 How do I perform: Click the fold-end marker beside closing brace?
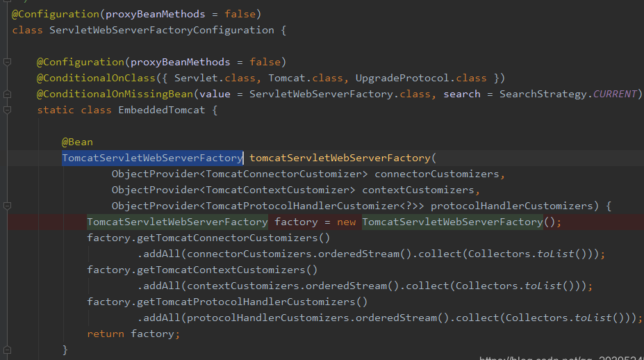[7, 350]
